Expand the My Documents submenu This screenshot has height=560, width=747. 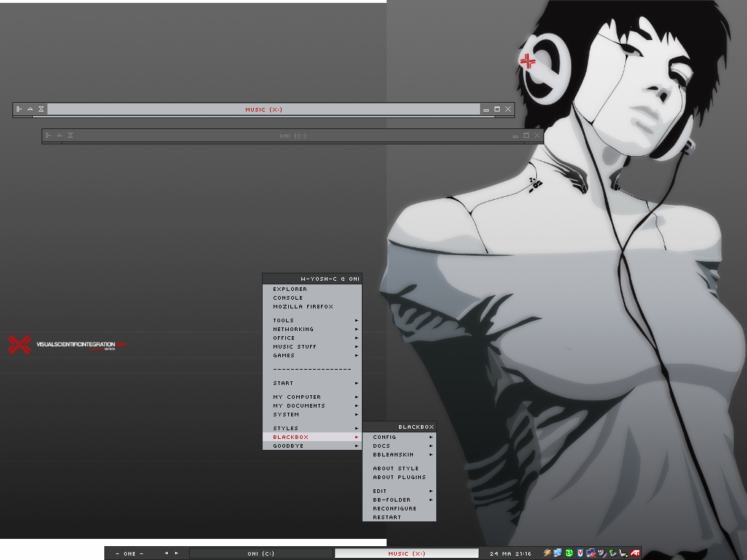click(312, 405)
